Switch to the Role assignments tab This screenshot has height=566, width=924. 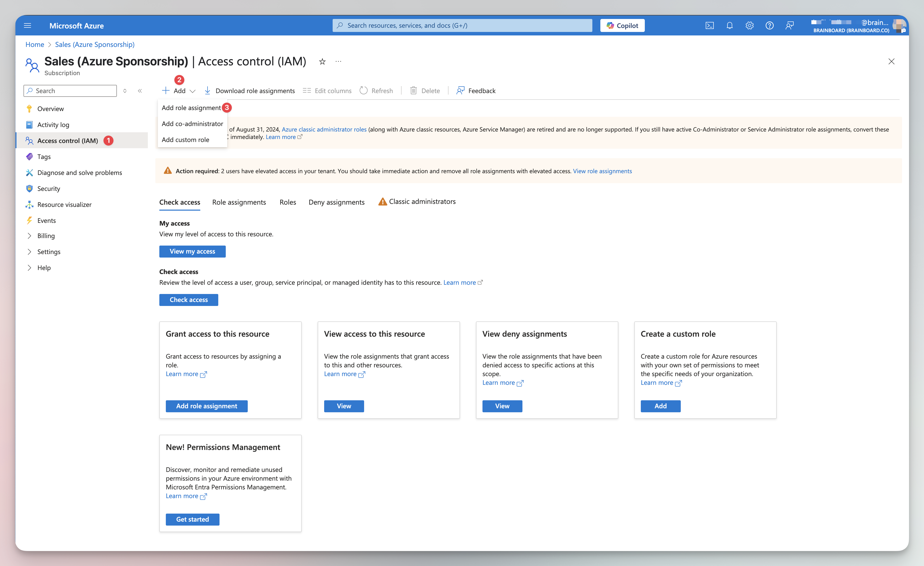(239, 202)
